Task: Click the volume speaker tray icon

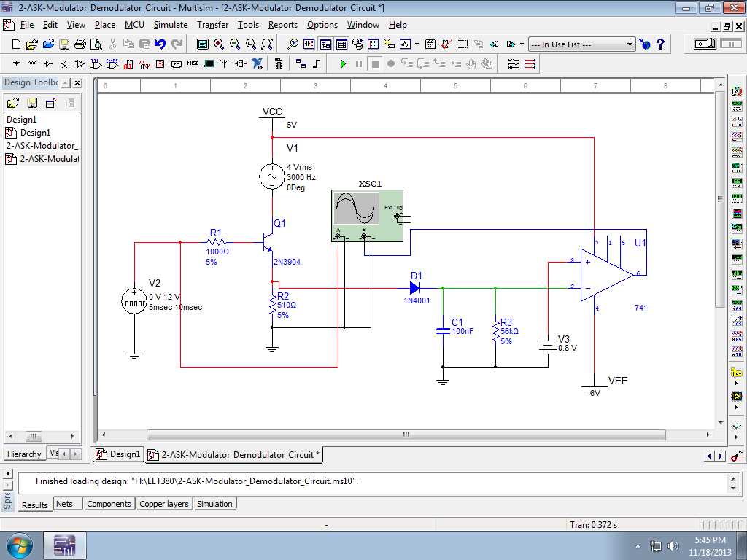Action: [673, 545]
